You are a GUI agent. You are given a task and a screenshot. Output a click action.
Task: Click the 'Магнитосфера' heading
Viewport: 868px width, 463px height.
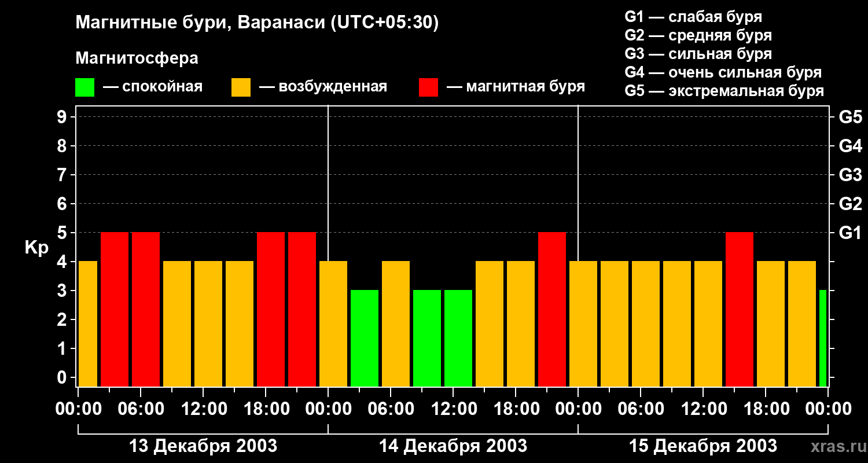point(137,58)
